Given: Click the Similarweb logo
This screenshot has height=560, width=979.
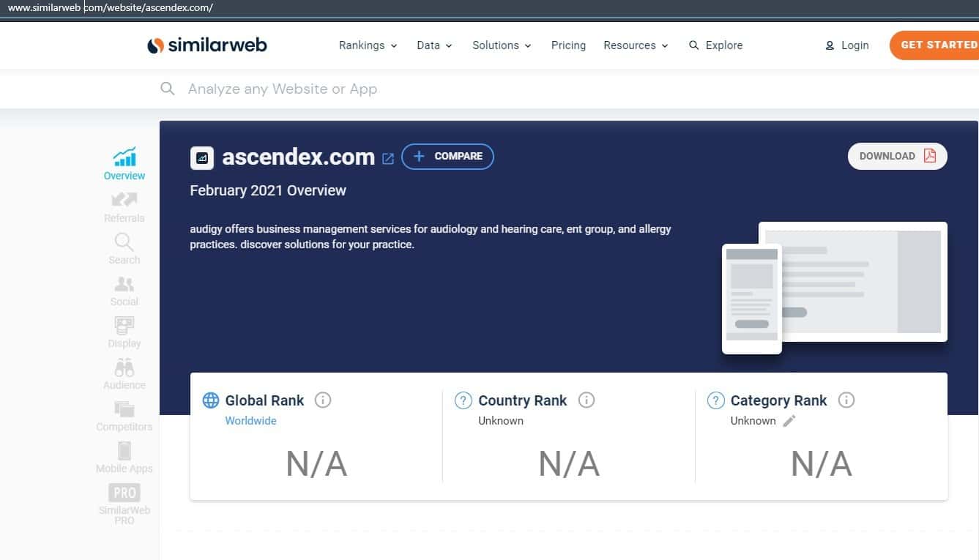Looking at the screenshot, I should pyautogui.click(x=207, y=45).
